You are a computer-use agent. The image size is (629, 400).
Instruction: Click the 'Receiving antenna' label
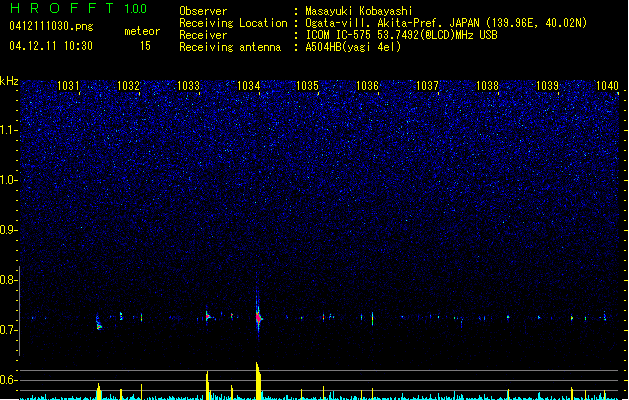click(230, 47)
